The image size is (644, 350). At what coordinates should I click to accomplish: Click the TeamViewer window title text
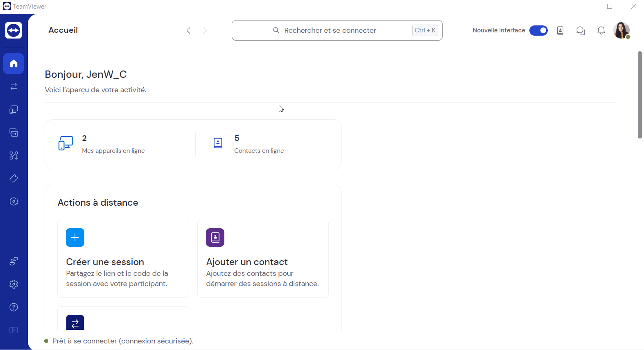pos(30,7)
